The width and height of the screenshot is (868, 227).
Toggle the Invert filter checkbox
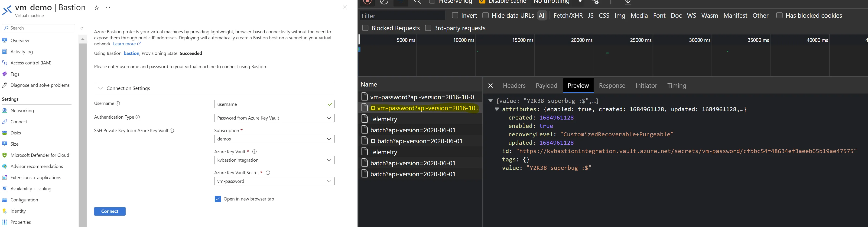tap(455, 15)
